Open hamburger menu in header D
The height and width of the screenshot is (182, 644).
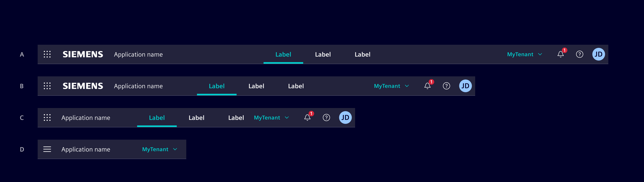click(x=47, y=149)
